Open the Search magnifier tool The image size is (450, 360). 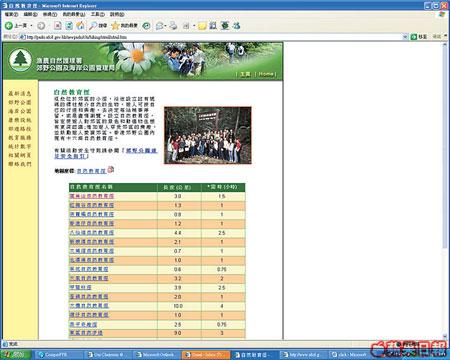pos(98,26)
